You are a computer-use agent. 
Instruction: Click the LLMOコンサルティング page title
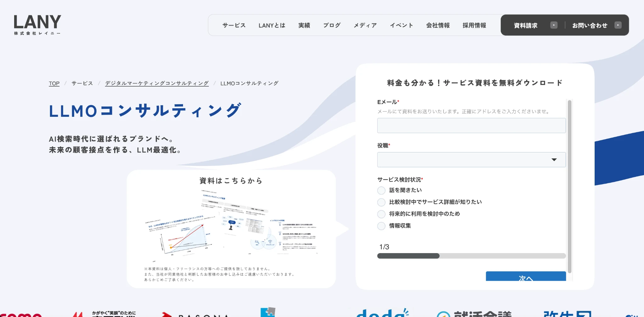tap(145, 111)
